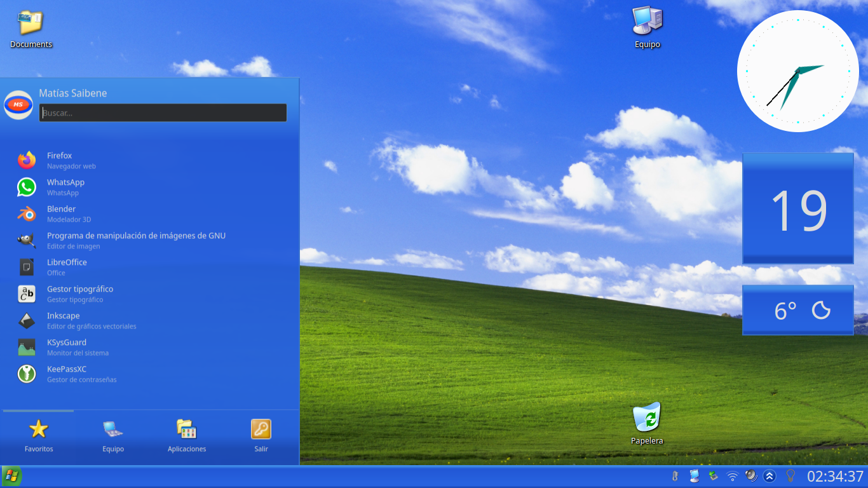Click the thermometer tray icon
The image size is (868, 488).
pyautogui.click(x=675, y=476)
